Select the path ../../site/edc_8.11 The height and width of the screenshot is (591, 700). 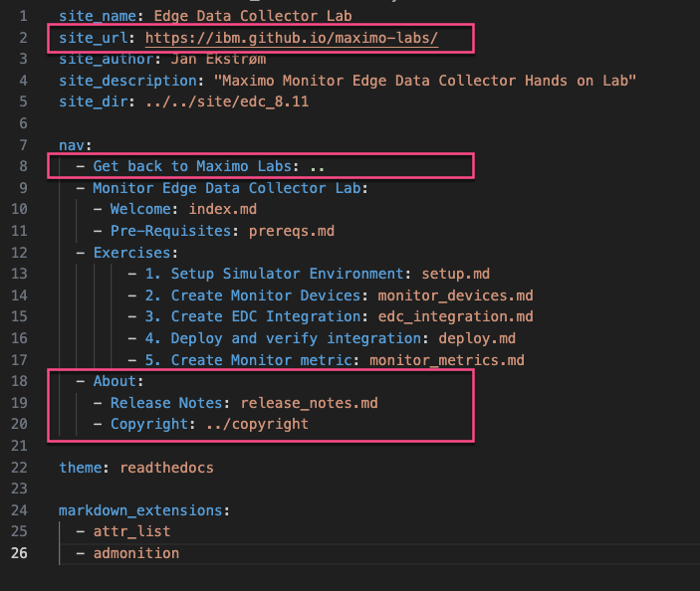pyautogui.click(x=227, y=101)
